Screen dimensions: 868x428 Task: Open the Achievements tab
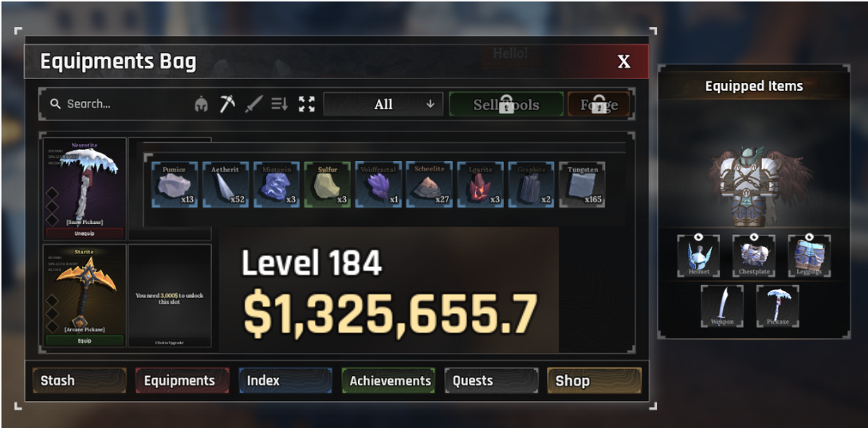389,381
